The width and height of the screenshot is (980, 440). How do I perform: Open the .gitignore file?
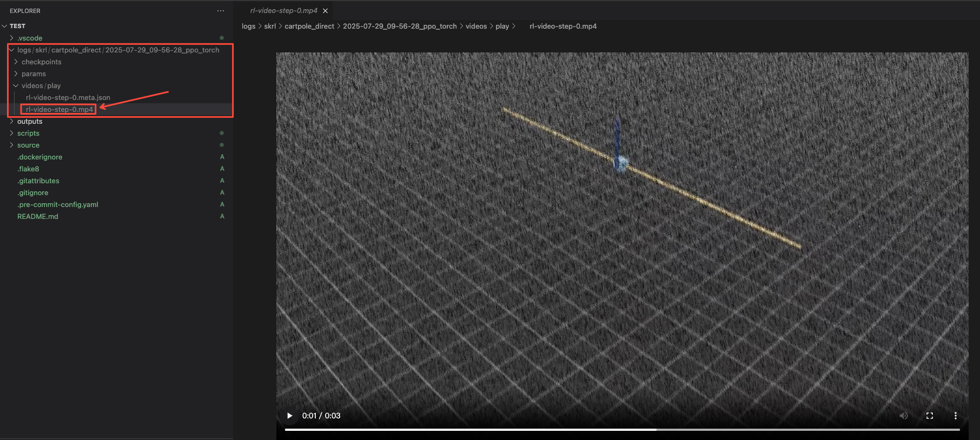tap(33, 193)
